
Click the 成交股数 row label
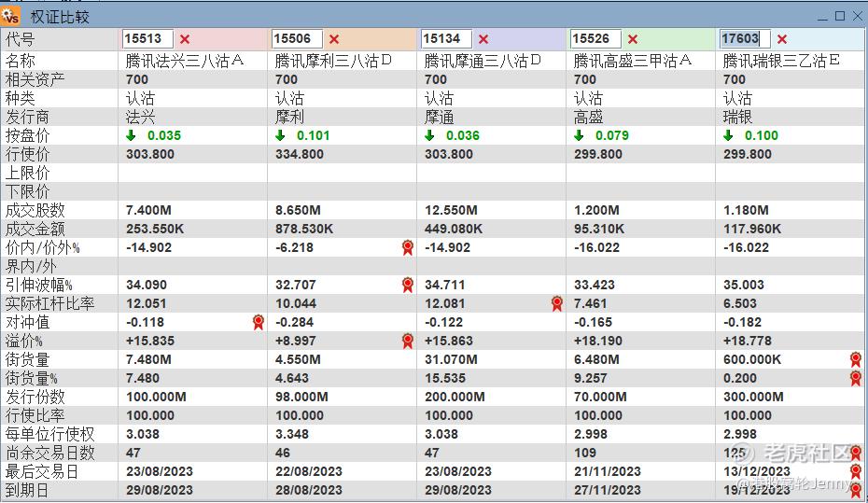click(x=35, y=210)
